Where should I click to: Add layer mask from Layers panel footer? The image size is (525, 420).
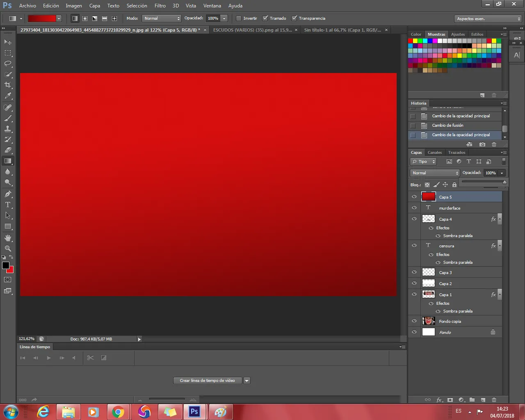(x=450, y=400)
